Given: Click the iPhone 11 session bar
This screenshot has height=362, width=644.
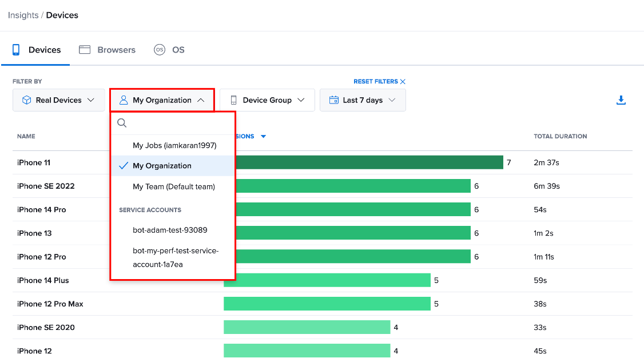Looking at the screenshot, I should [x=369, y=162].
